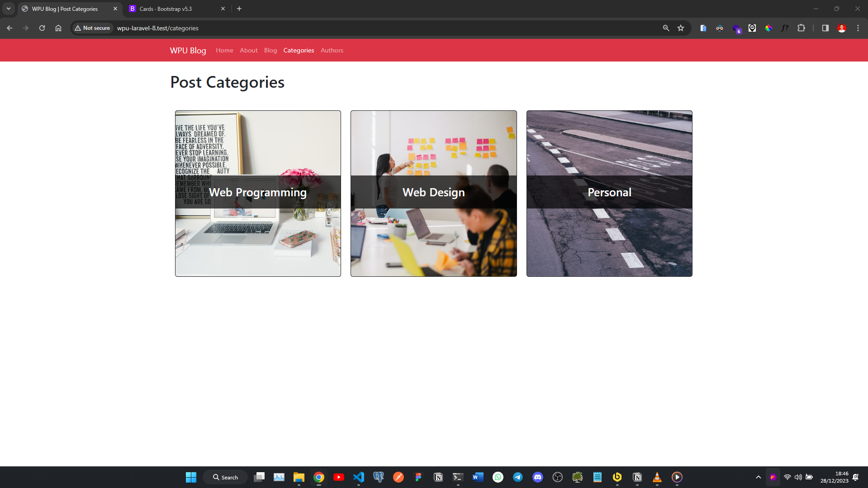The image size is (868, 488).
Task: Open Visual Studio Code from taskbar
Action: [x=359, y=477]
